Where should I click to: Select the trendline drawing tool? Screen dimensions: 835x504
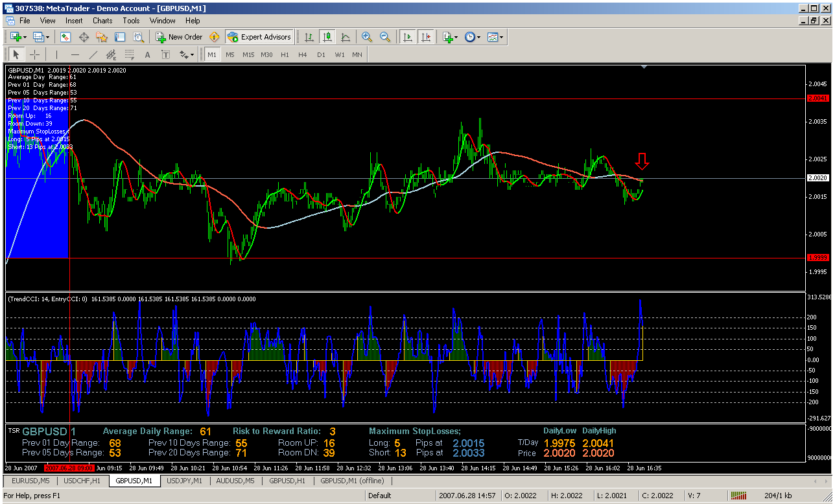pyautogui.click(x=93, y=55)
